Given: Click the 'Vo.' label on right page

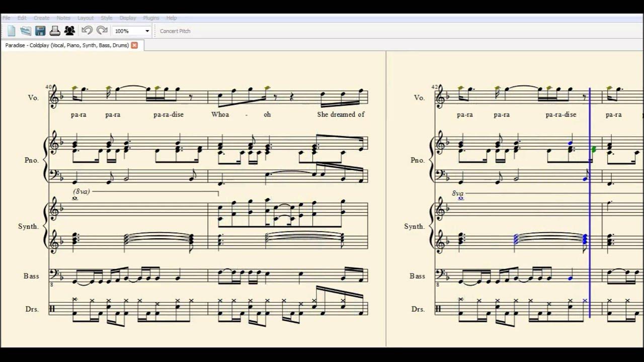Looking at the screenshot, I should pyautogui.click(x=419, y=98).
